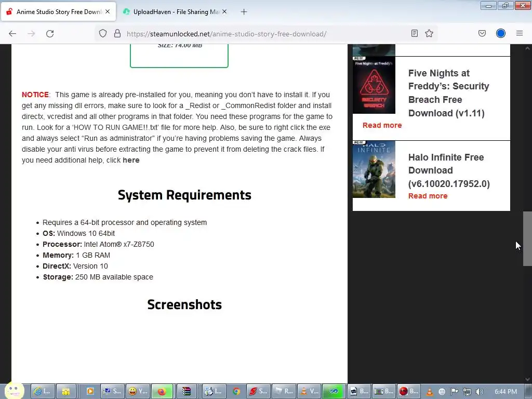The width and height of the screenshot is (532, 399).
Task: Open the Action Center flag tray icon
Action: 454,392
